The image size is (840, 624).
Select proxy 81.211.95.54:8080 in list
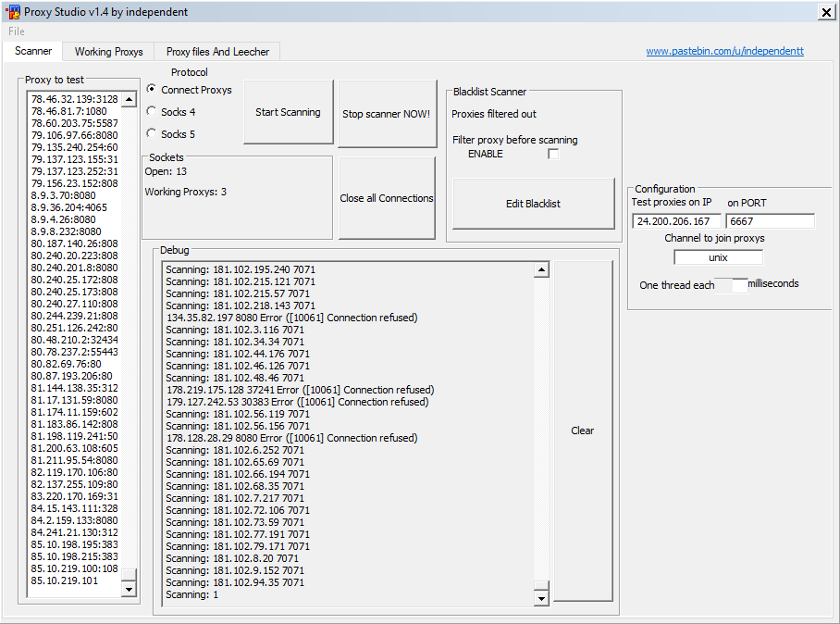click(74, 460)
